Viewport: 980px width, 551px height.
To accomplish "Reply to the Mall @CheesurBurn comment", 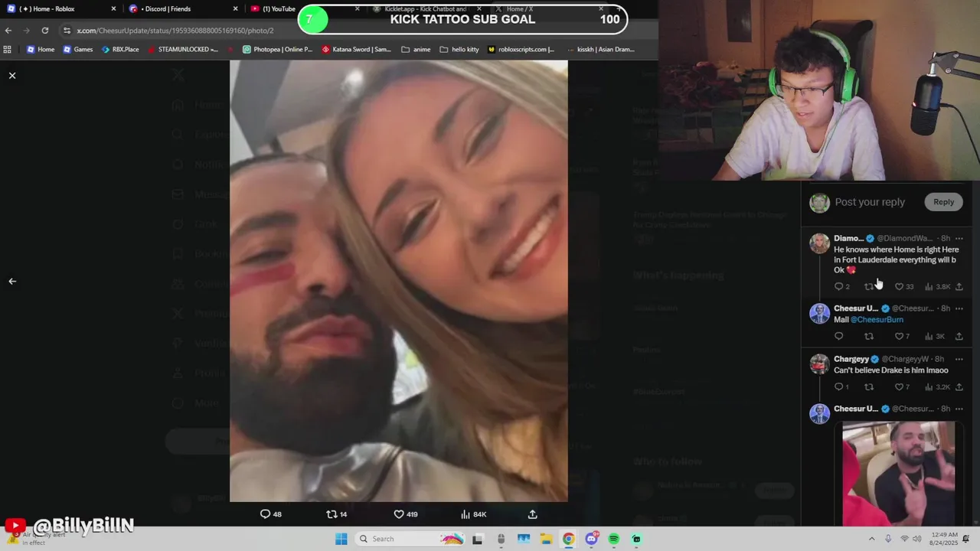I will (x=838, y=336).
